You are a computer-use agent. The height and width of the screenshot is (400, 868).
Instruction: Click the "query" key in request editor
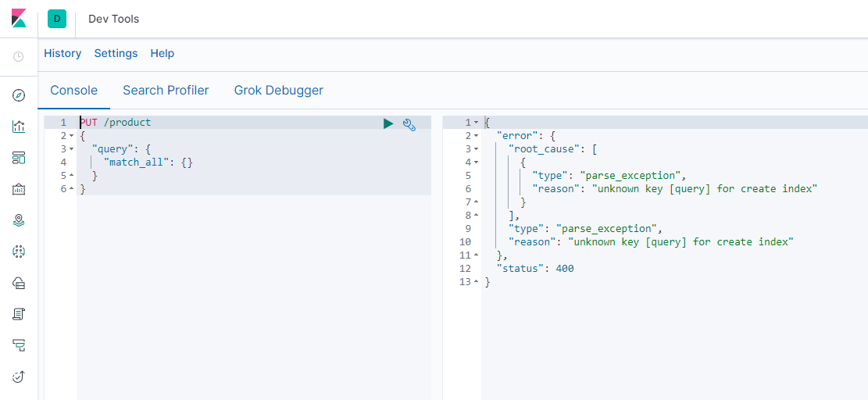tap(112, 148)
